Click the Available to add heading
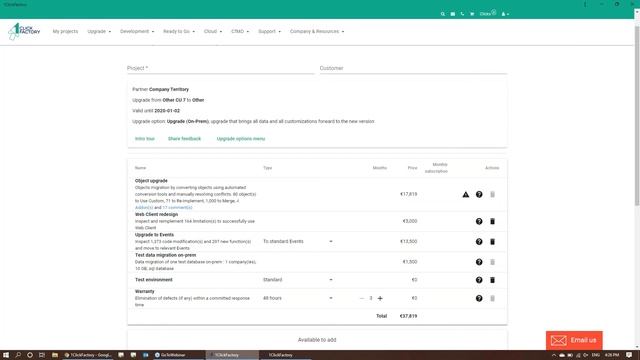 317,340
